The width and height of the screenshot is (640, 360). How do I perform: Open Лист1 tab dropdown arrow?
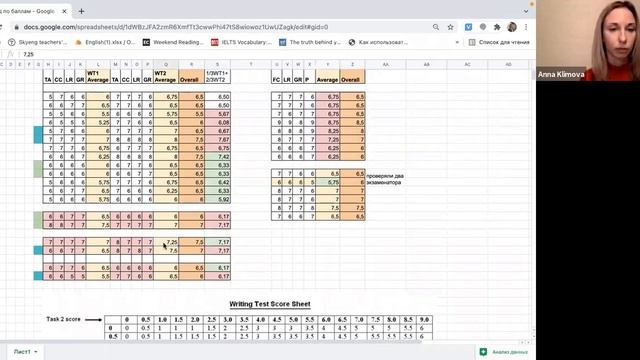click(x=36, y=352)
